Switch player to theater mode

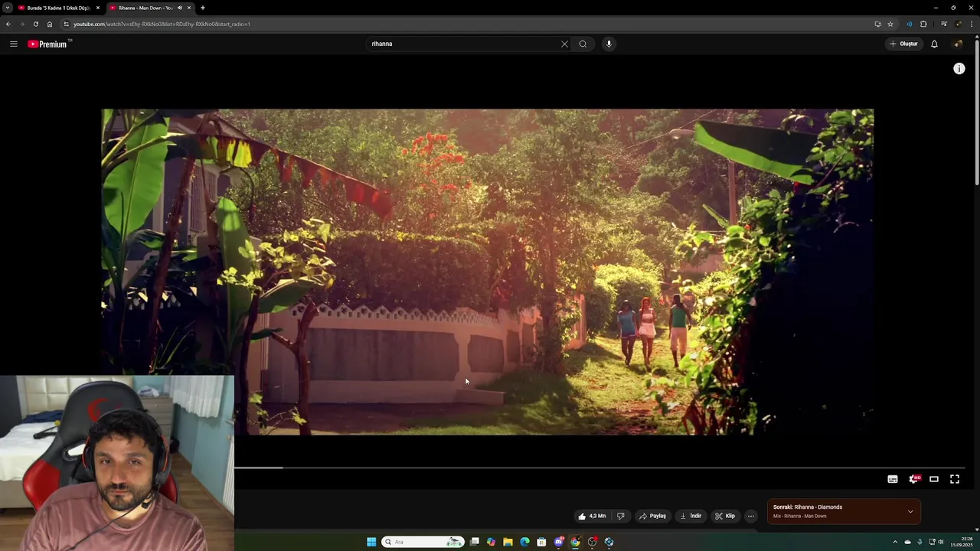click(x=934, y=479)
